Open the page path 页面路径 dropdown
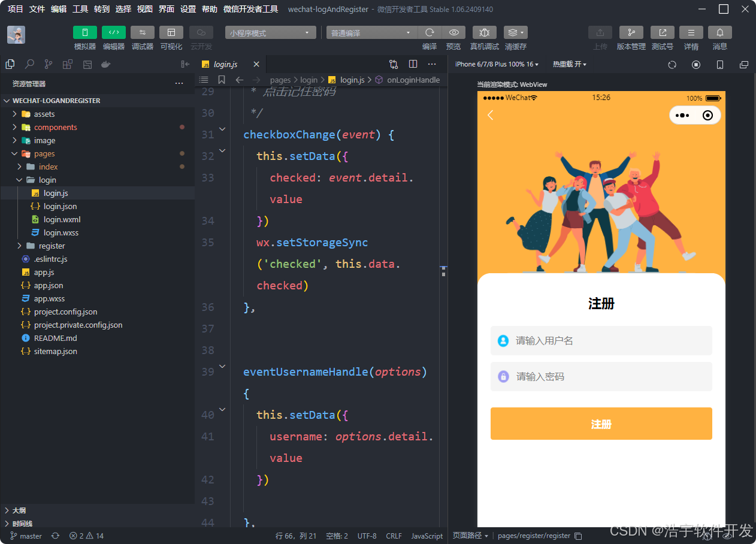The image size is (756, 544). coord(470,536)
